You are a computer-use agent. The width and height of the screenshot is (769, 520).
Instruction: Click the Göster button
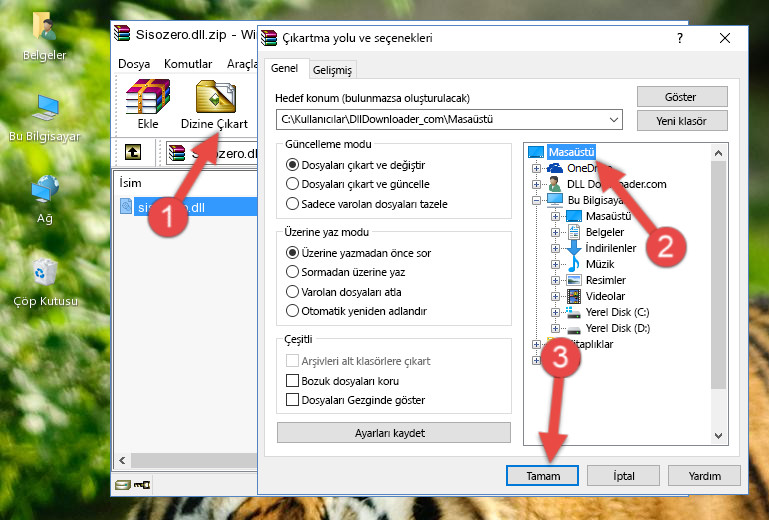682,97
